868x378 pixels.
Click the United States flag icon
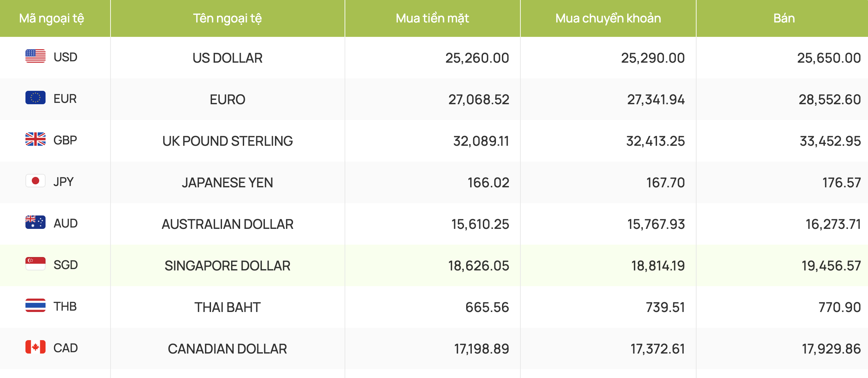pos(35,56)
